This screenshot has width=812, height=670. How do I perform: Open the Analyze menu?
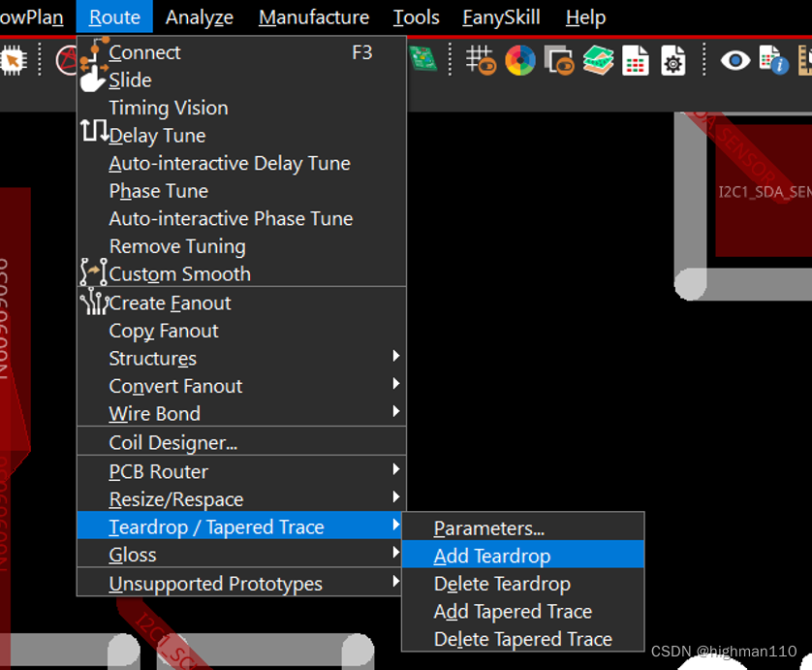click(200, 17)
